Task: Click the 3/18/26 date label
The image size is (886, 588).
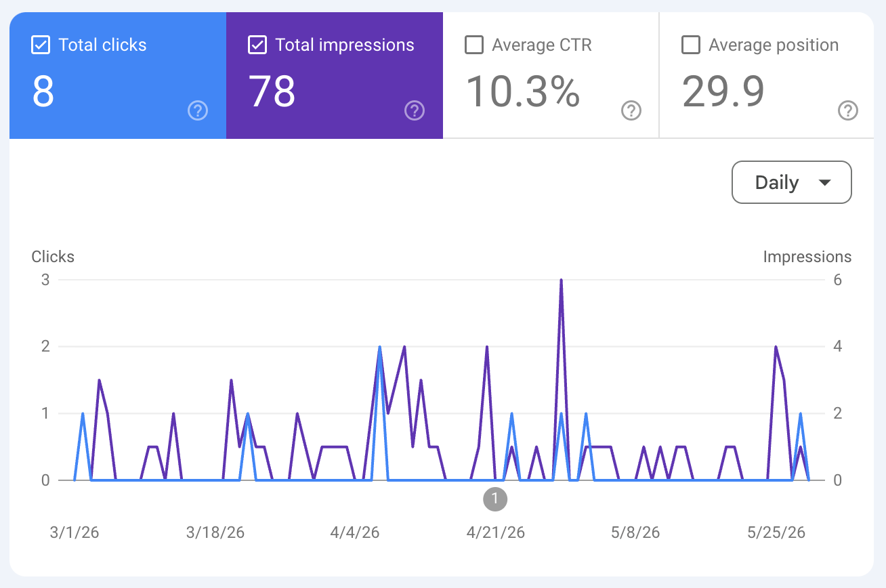Action: [x=215, y=532]
